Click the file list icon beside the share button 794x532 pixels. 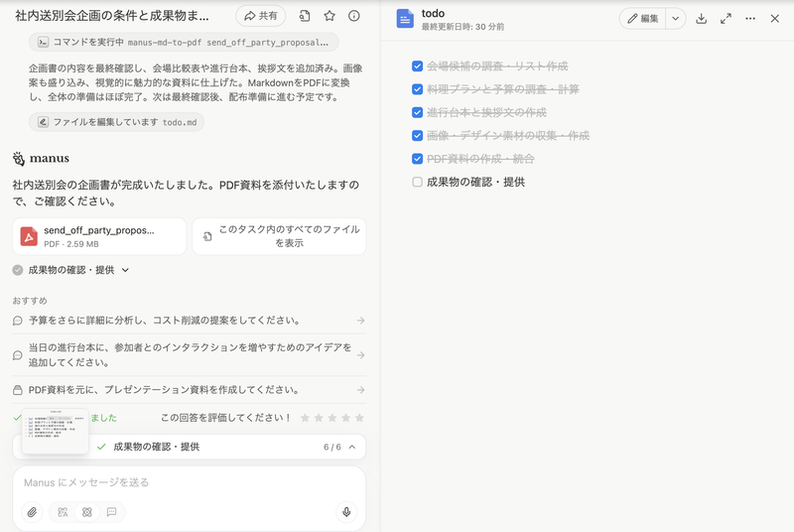(x=304, y=17)
